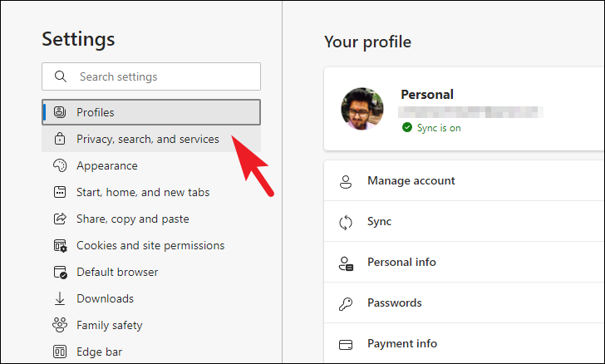Click the Personal info icon
The height and width of the screenshot is (364, 605).
[x=346, y=263]
